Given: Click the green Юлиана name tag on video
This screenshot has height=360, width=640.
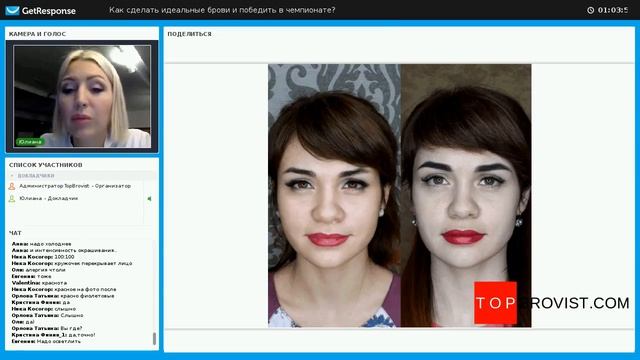Looking at the screenshot, I should [30, 142].
